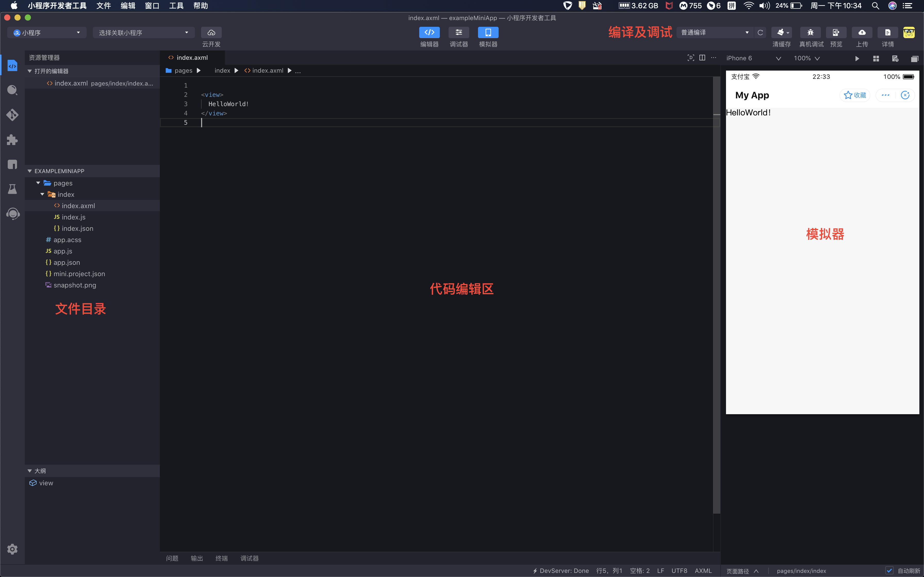Toggle the simulator (模拟器) panel button
The height and width of the screenshot is (577, 924).
click(488, 33)
